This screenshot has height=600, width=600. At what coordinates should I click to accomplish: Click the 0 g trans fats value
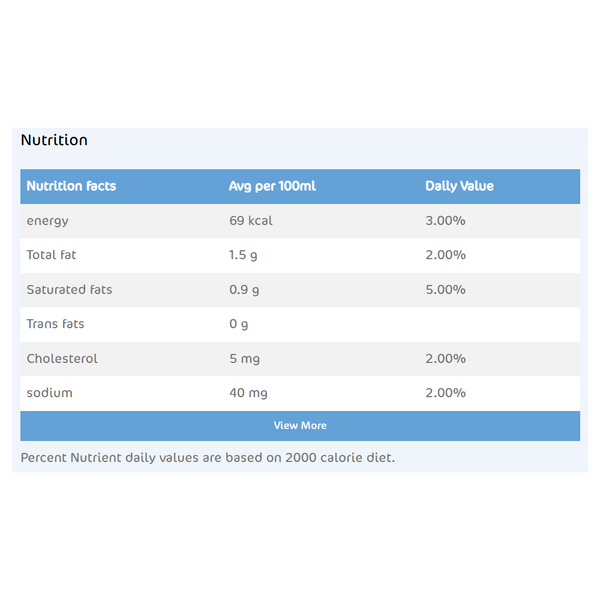(238, 324)
